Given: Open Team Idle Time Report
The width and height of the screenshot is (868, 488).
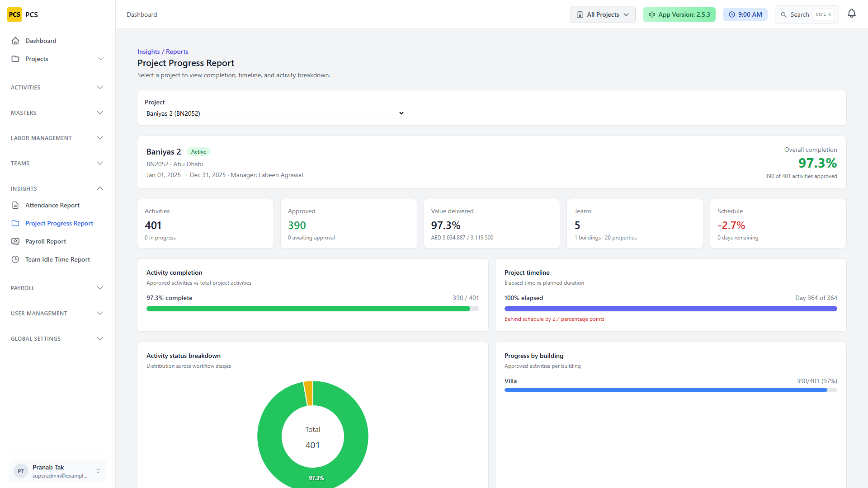Looking at the screenshot, I should coord(57,259).
